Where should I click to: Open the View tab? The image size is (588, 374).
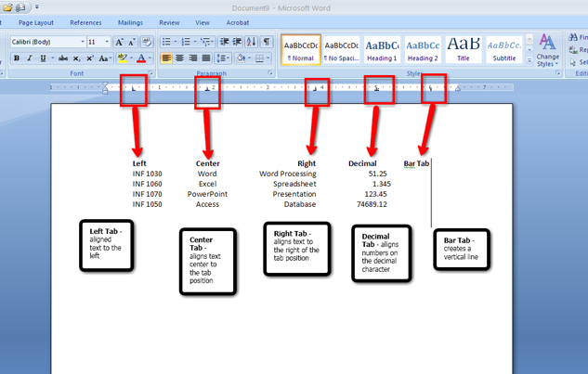[203, 22]
